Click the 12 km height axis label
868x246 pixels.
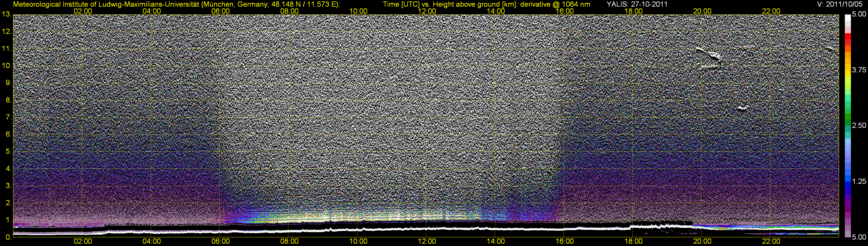(x=6, y=31)
